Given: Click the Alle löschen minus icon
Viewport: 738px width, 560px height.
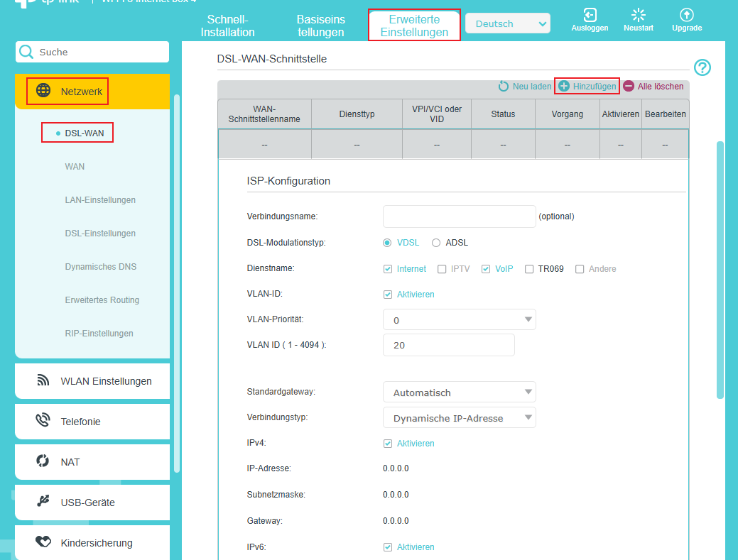Looking at the screenshot, I should click(x=629, y=86).
